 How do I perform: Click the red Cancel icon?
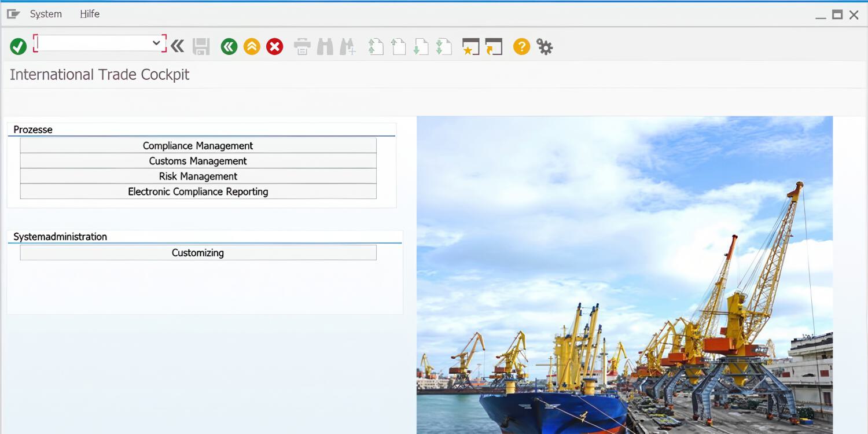tap(275, 46)
